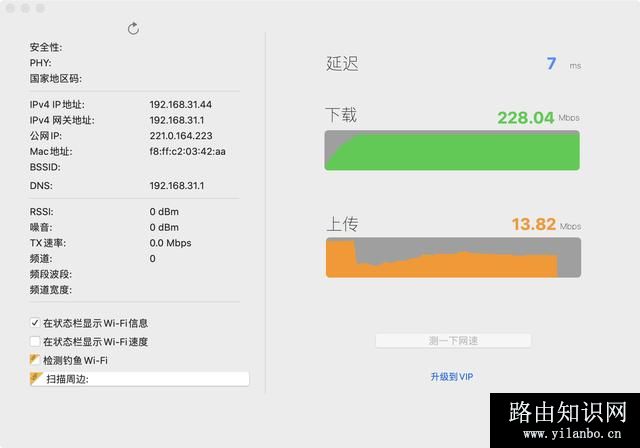The width and height of the screenshot is (640, 448).
Task: Click the orange upload speed graph
Action: pyautogui.click(x=453, y=258)
